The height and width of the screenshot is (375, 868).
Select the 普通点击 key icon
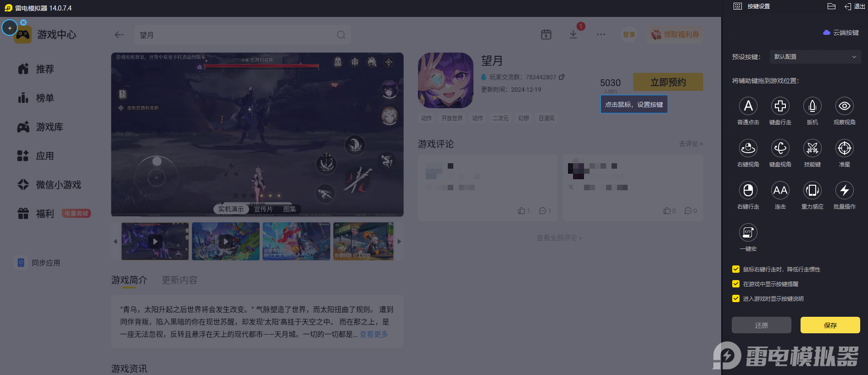pos(748,106)
